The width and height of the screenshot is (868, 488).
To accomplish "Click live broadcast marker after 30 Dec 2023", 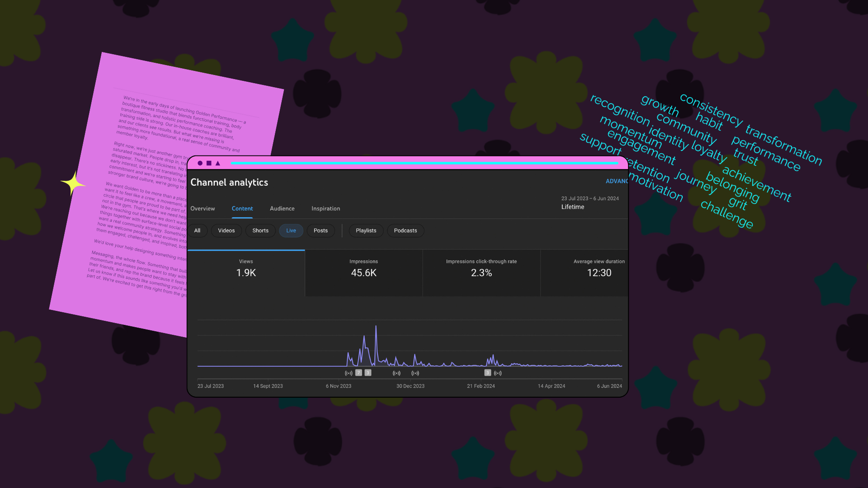I will pos(415,373).
